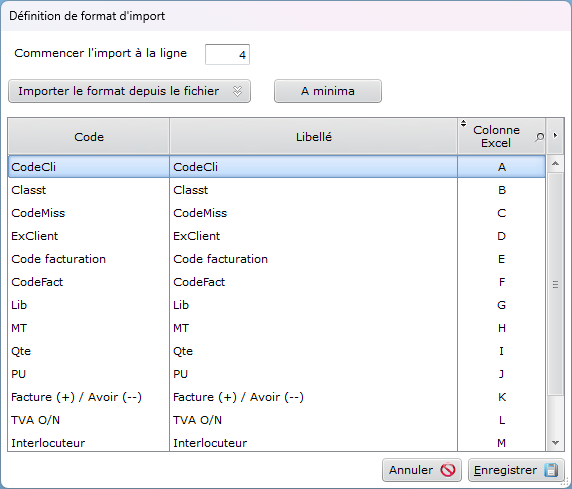The image size is (572, 489).
Task: Click the Enregistrer button
Action: (x=516, y=470)
